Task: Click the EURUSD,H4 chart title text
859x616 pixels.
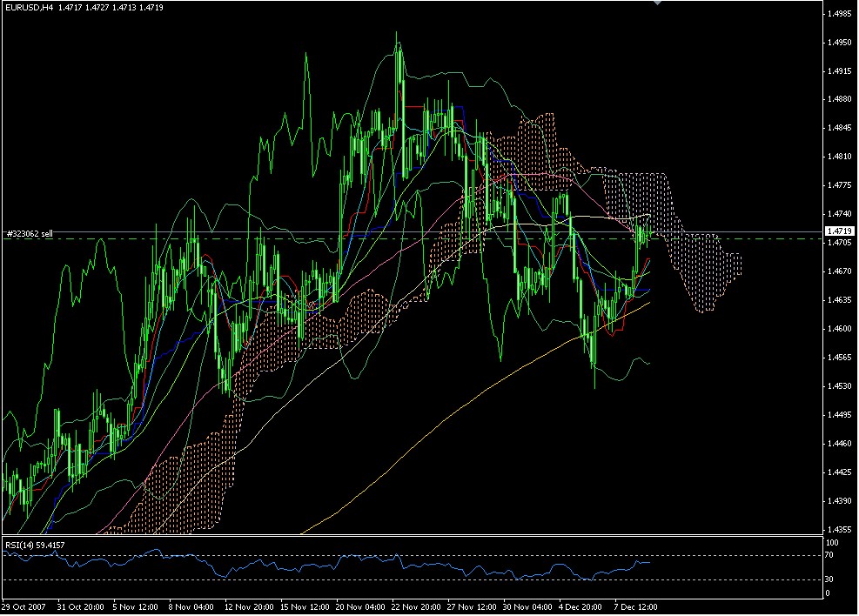Action: 30,8
